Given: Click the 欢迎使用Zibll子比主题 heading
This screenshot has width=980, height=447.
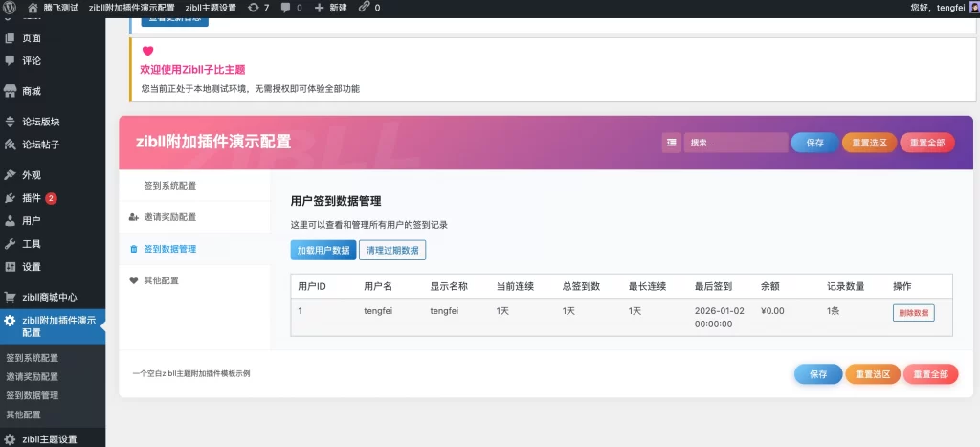Looking at the screenshot, I should coord(192,69).
